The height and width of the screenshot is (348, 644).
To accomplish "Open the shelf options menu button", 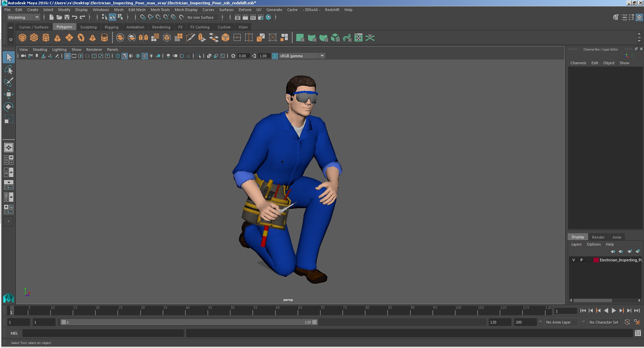I will click(x=11, y=39).
